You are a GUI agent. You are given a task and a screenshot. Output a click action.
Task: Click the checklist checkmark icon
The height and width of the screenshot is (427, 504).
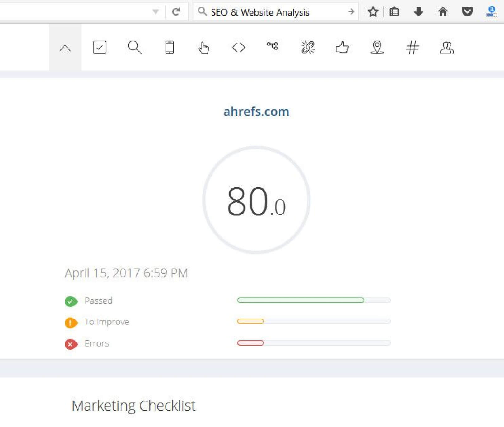click(100, 48)
